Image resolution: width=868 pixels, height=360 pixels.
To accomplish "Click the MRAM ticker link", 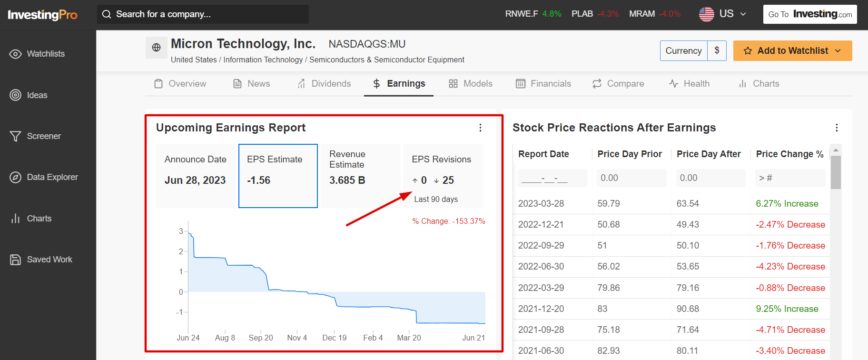I will coord(642,14).
